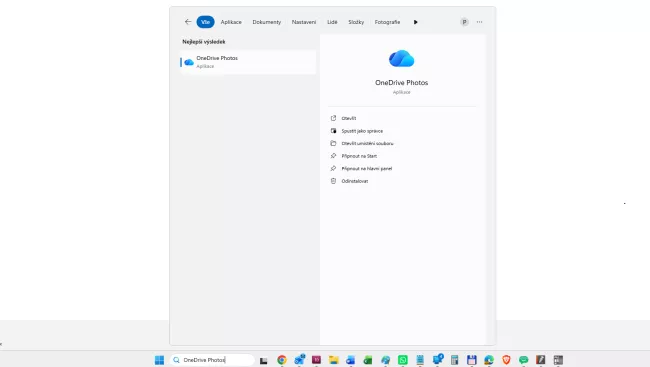Launch Microsoft Edge from the taskbar
The image size is (650, 367).
[x=489, y=360]
